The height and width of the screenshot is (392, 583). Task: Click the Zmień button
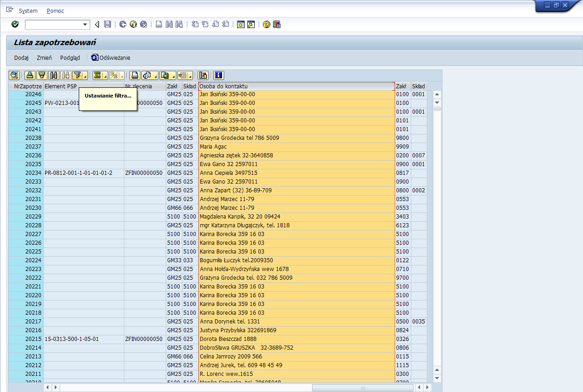(44, 58)
